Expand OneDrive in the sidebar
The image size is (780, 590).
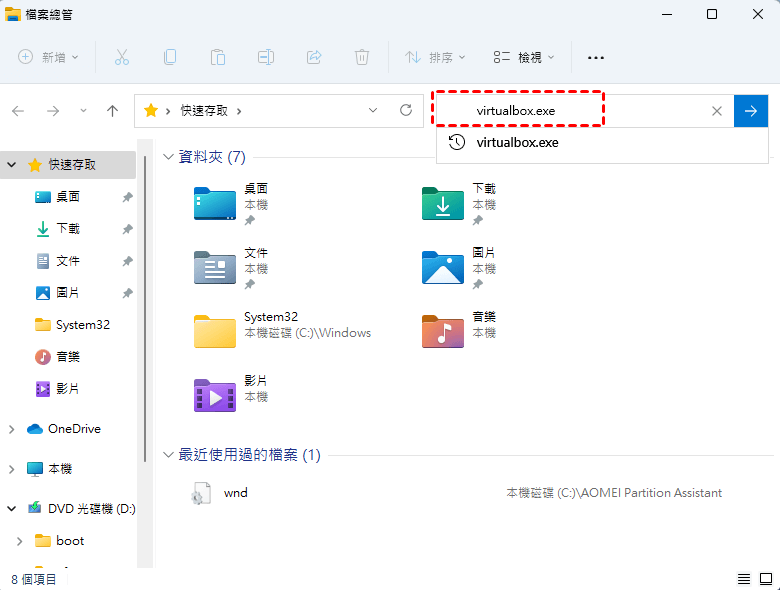pyautogui.click(x=11, y=429)
